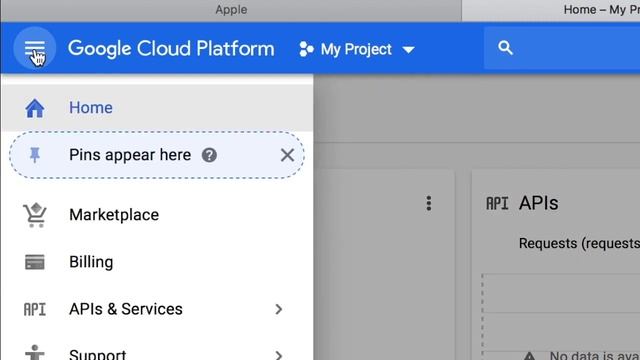This screenshot has height=360, width=640.
Task: Click the pushpin icon in pins banner
Action: 35,155
